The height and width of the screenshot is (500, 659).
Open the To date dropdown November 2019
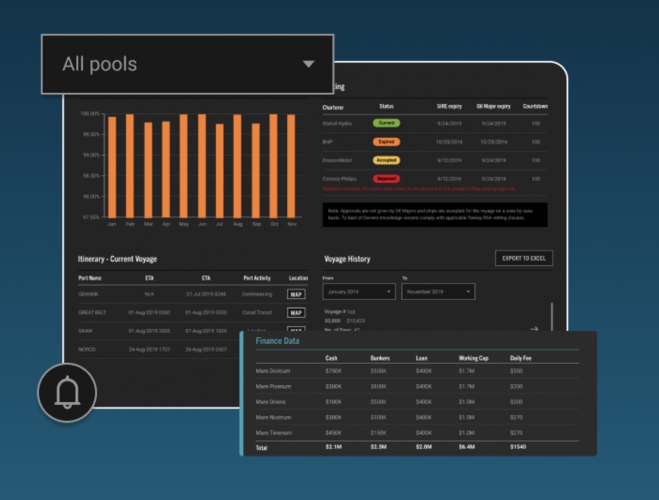(438, 292)
